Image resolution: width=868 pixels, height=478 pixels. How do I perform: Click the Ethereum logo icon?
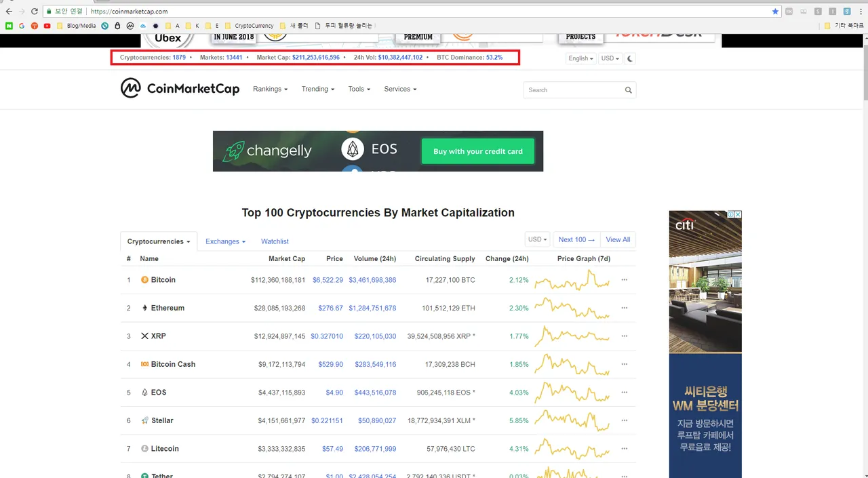click(144, 308)
